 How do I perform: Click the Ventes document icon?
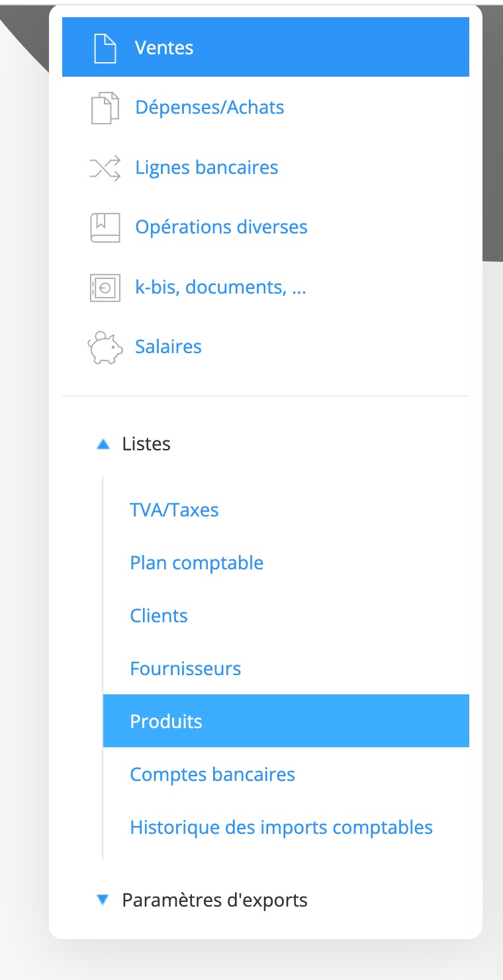point(105,48)
